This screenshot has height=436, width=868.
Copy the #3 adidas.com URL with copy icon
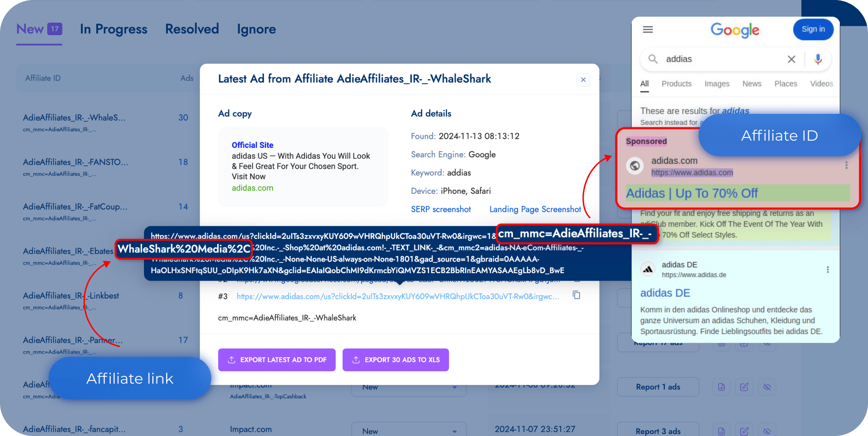pyautogui.click(x=576, y=295)
